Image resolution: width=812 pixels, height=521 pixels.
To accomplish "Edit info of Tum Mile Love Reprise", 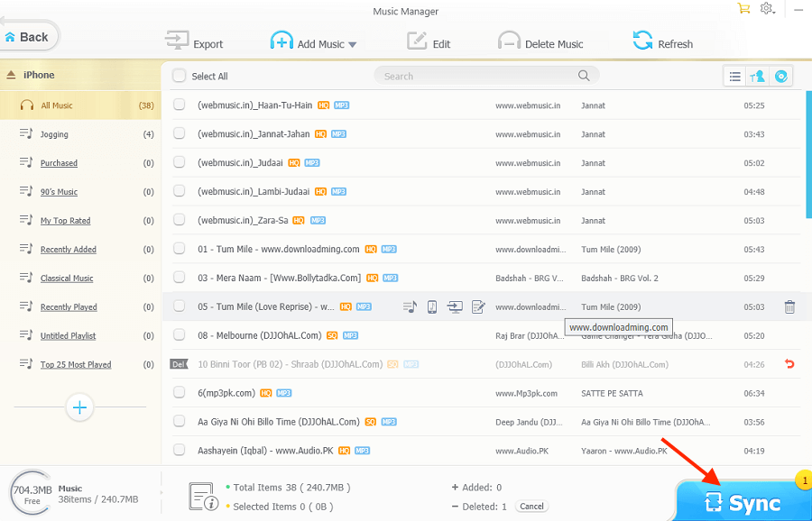I will [478, 306].
